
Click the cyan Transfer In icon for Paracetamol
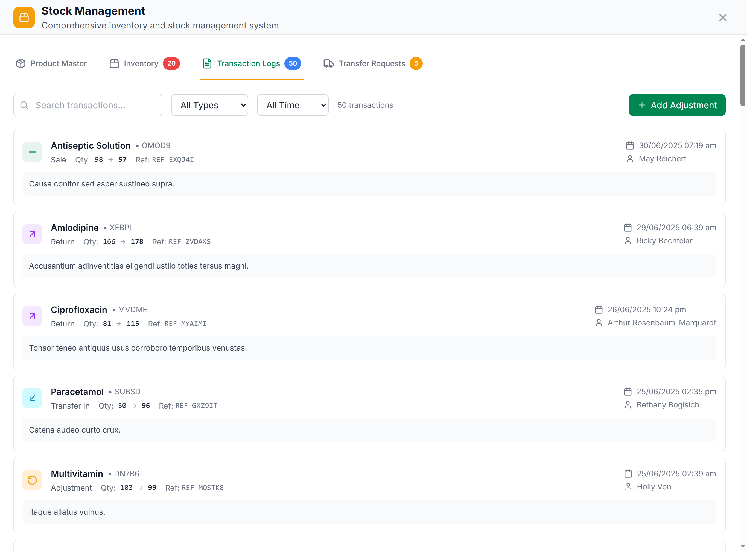32,398
